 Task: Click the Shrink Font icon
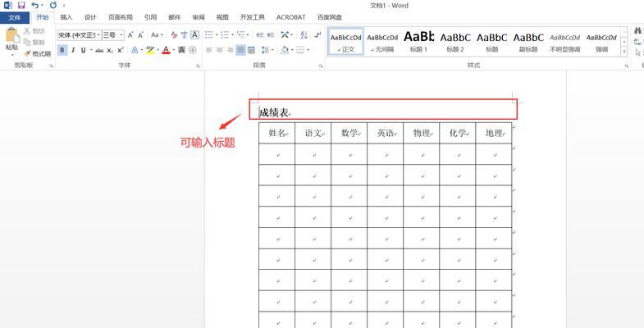pyautogui.click(x=140, y=35)
